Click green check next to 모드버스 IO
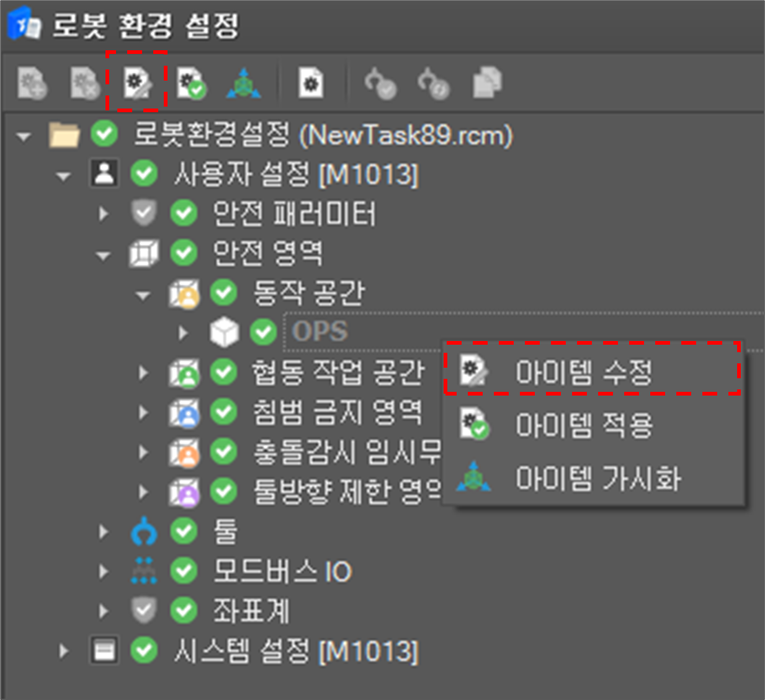Image resolution: width=765 pixels, height=700 pixels. 184,571
